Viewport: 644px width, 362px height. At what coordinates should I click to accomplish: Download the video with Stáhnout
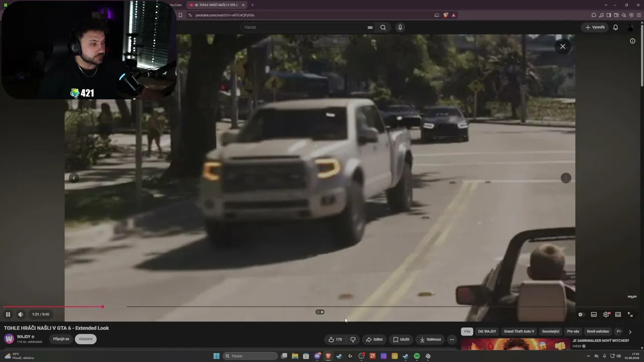tap(430, 339)
